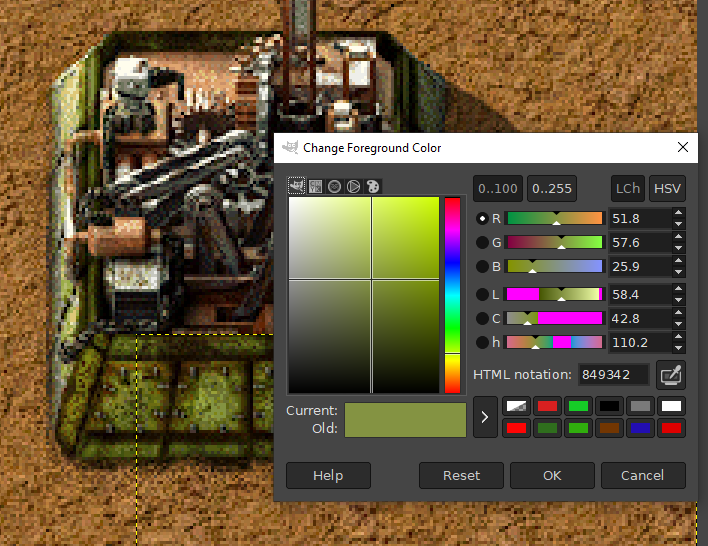Click the HTML notation field 849342
This screenshot has width=708, height=546.
(613, 375)
